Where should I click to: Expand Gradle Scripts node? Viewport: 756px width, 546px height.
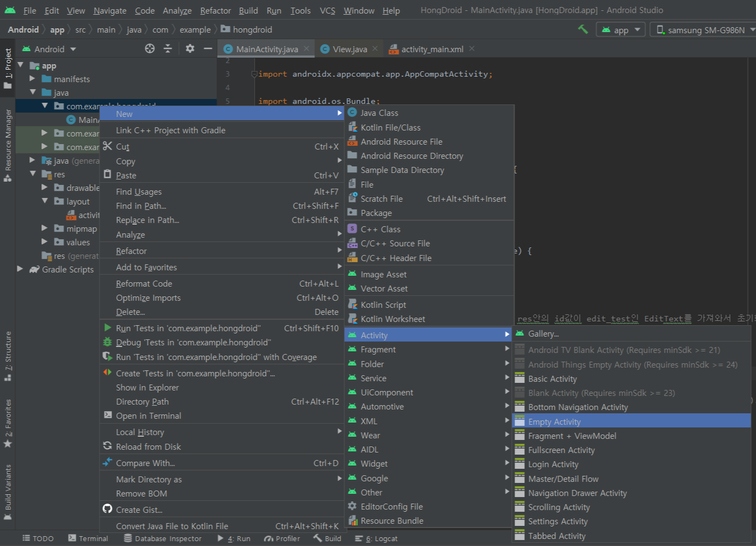pyautogui.click(x=20, y=269)
